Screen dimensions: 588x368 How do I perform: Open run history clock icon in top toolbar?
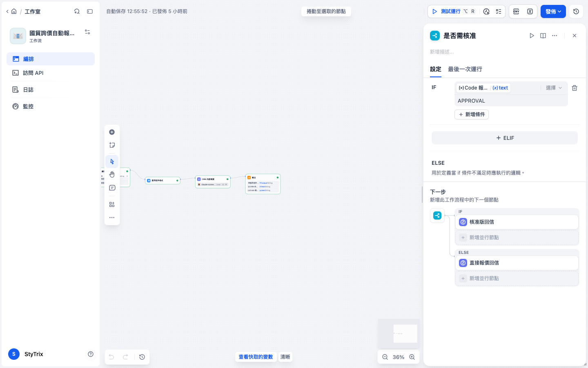[486, 11]
